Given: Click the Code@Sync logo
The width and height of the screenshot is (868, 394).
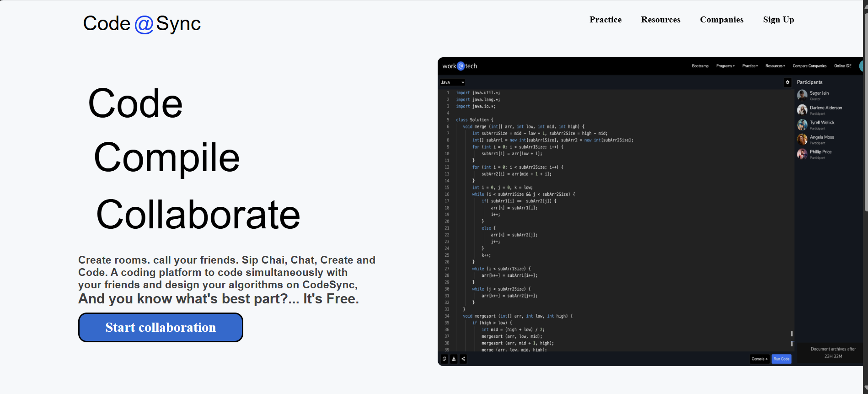Looking at the screenshot, I should [x=142, y=23].
